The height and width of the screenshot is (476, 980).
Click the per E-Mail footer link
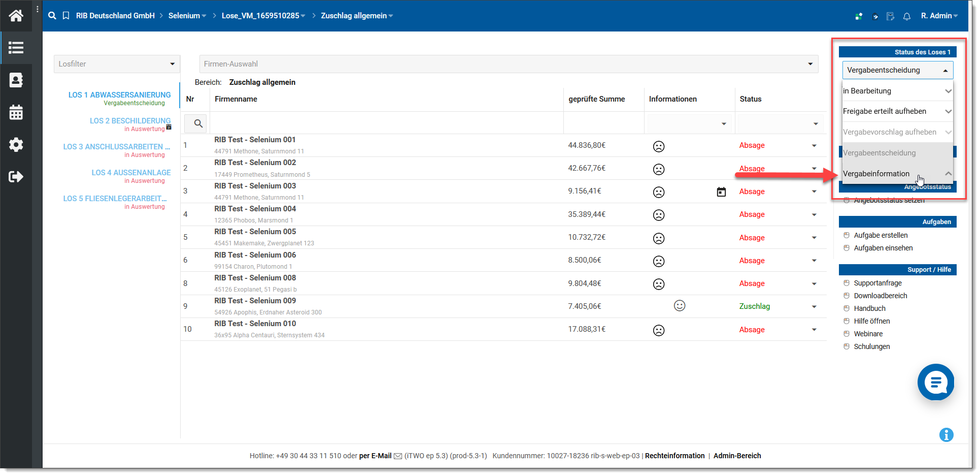point(375,456)
